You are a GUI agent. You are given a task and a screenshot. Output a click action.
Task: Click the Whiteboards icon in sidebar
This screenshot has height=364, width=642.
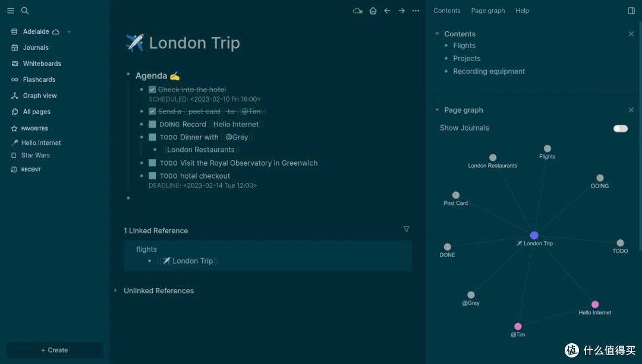click(x=15, y=64)
